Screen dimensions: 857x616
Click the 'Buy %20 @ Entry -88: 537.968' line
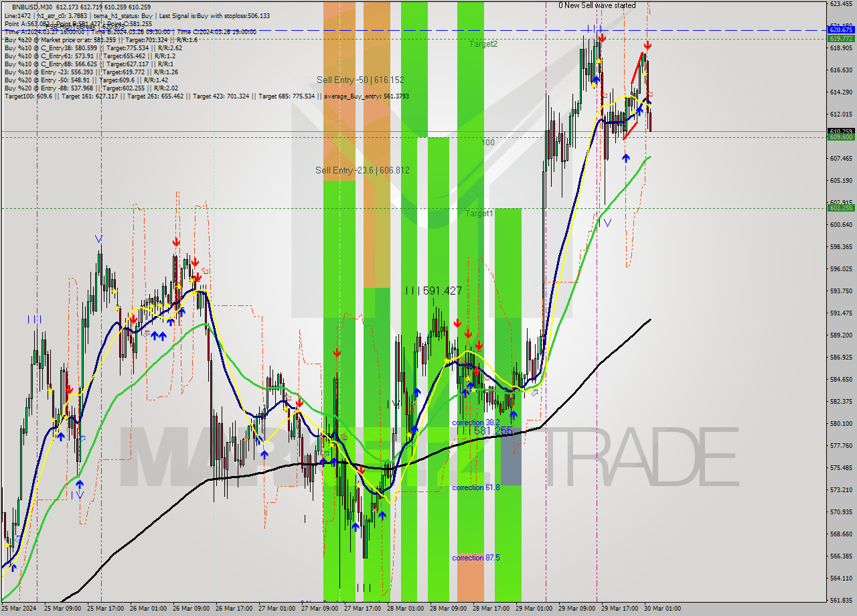tap(91, 88)
